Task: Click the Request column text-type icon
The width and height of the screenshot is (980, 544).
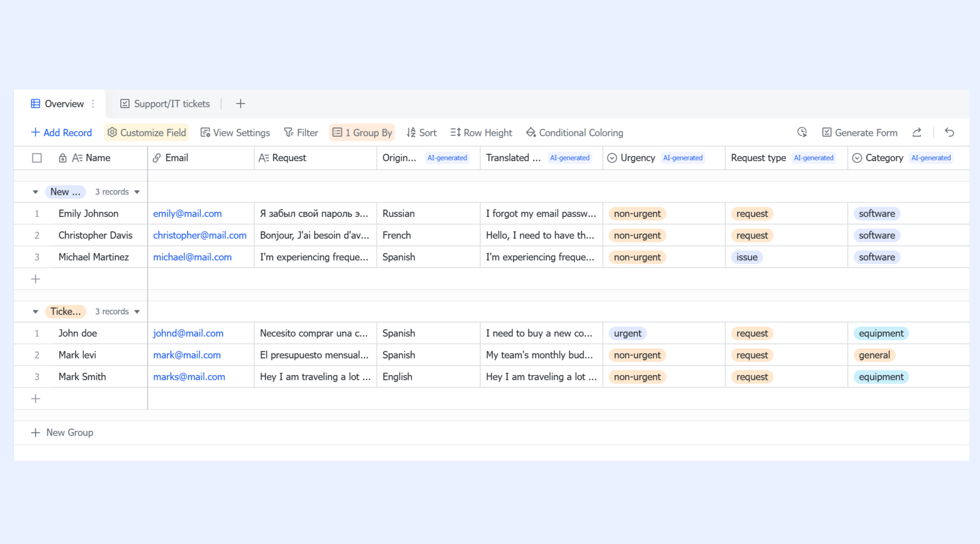Action: pos(264,158)
